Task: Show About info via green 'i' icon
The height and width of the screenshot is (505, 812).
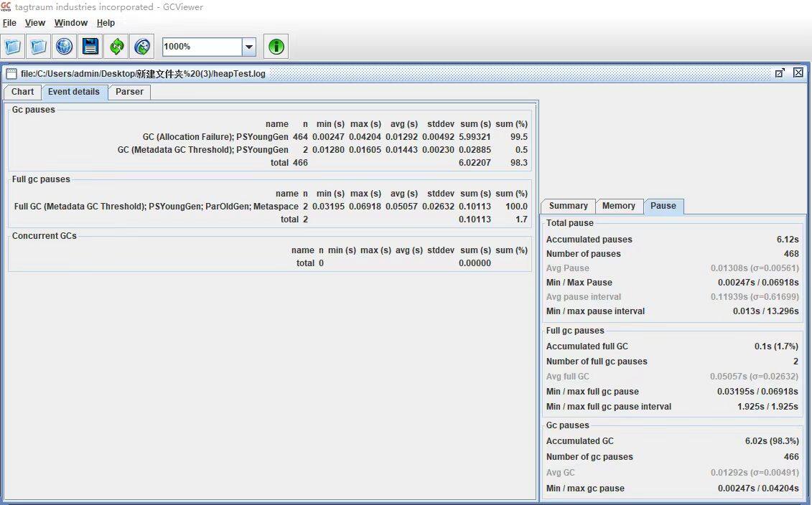Action: (276, 47)
